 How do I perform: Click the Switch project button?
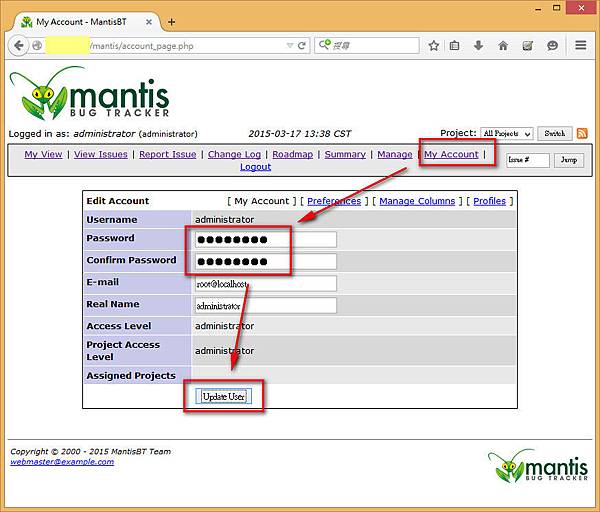tap(554, 134)
